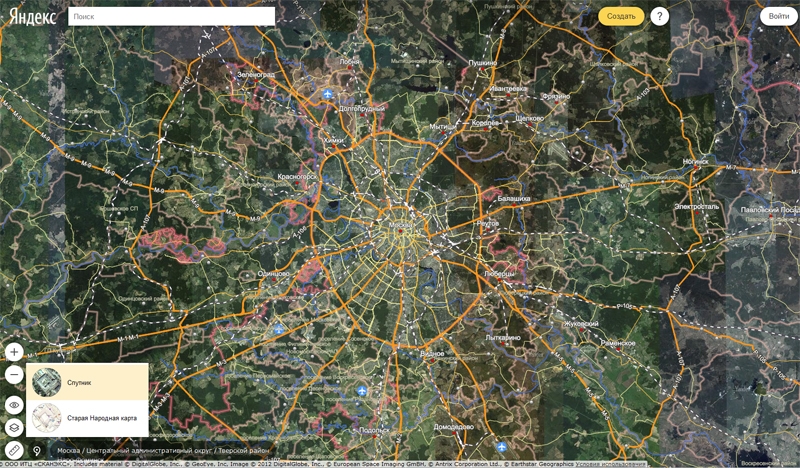Click the Старая Народная карта thumbnail
Screen dimensions: 800x468
(46, 418)
